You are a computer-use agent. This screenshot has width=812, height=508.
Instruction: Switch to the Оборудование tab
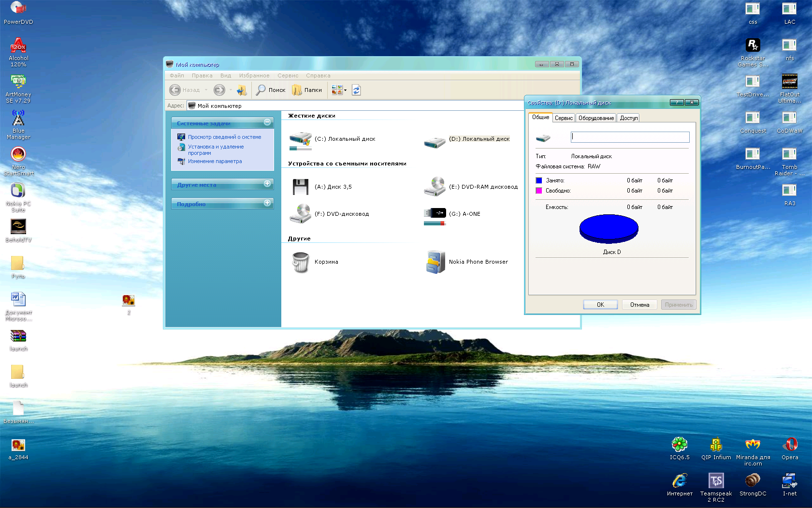596,118
